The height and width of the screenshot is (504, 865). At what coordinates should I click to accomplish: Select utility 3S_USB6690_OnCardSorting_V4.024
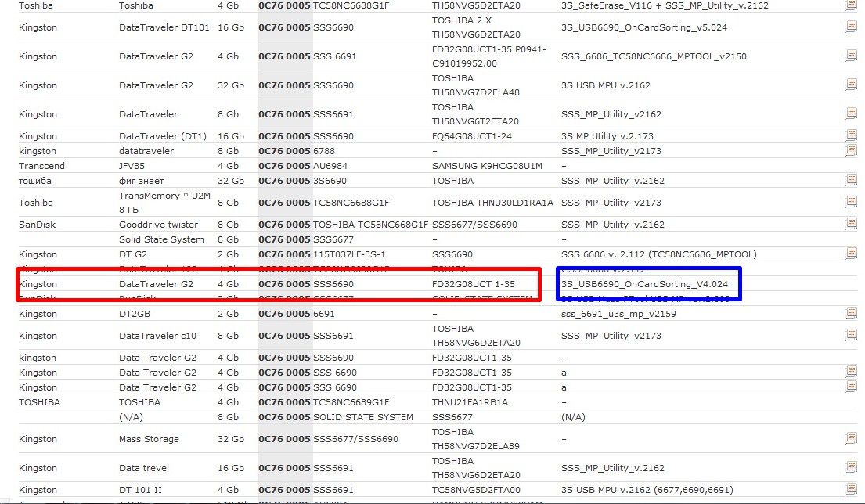(x=644, y=284)
